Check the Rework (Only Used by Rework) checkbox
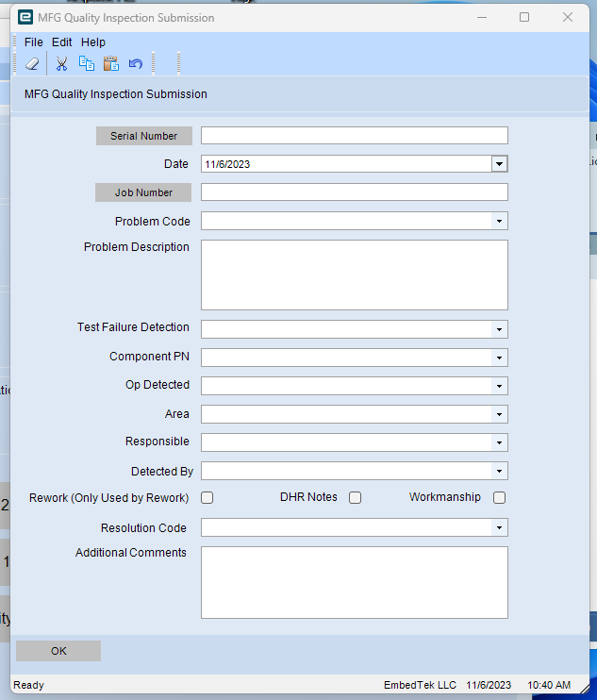The image size is (597, 700). click(207, 498)
